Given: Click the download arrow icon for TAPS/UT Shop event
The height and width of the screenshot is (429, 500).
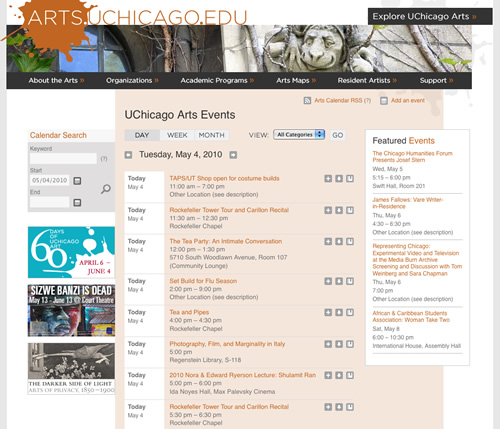Looking at the screenshot, I should 339,179.
